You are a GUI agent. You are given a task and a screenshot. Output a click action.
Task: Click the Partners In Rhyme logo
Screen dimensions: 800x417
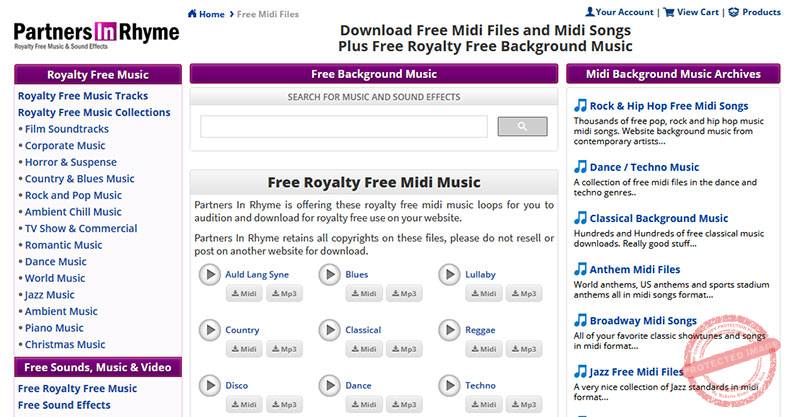tap(96, 34)
